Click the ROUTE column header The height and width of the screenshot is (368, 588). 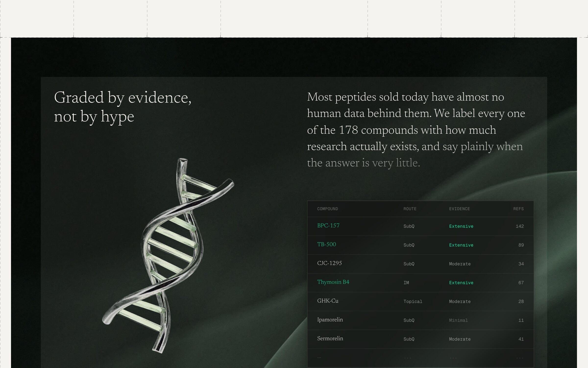click(x=410, y=209)
